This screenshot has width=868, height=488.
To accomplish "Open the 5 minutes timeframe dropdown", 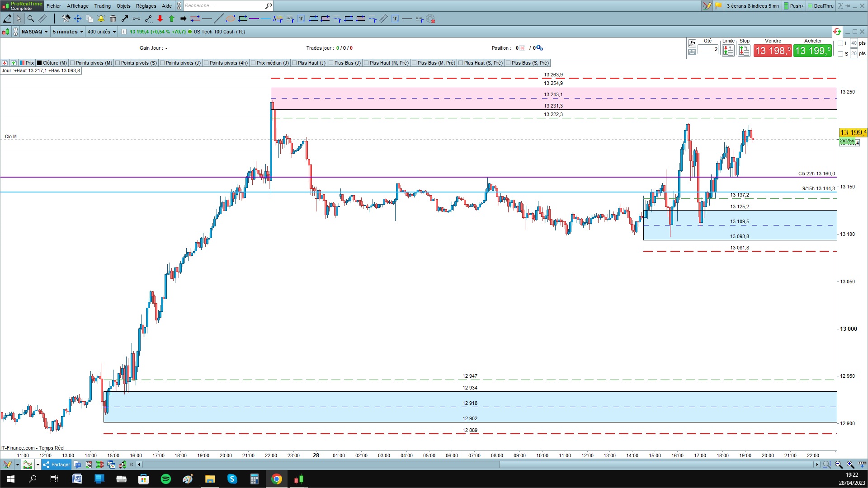I will coord(68,32).
